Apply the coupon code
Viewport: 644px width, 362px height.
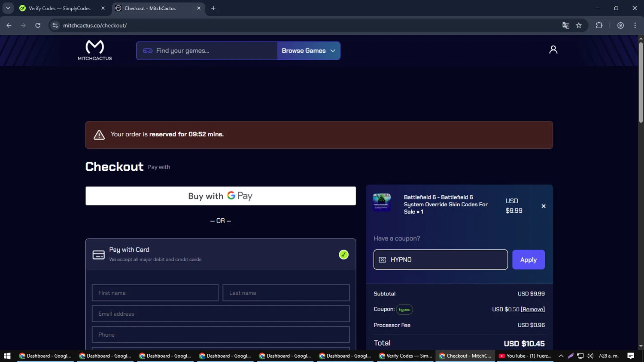pos(529,259)
